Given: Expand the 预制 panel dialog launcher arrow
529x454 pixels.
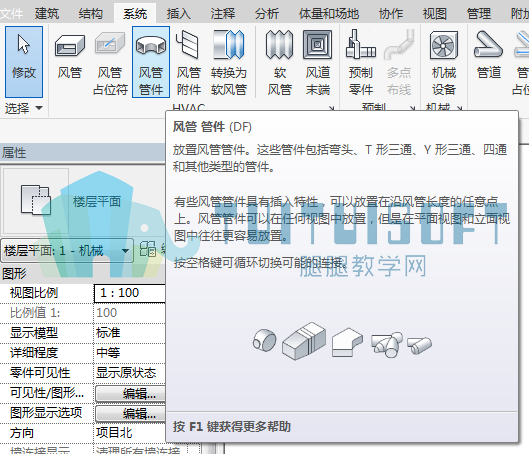Looking at the screenshot, I should tap(413, 108).
